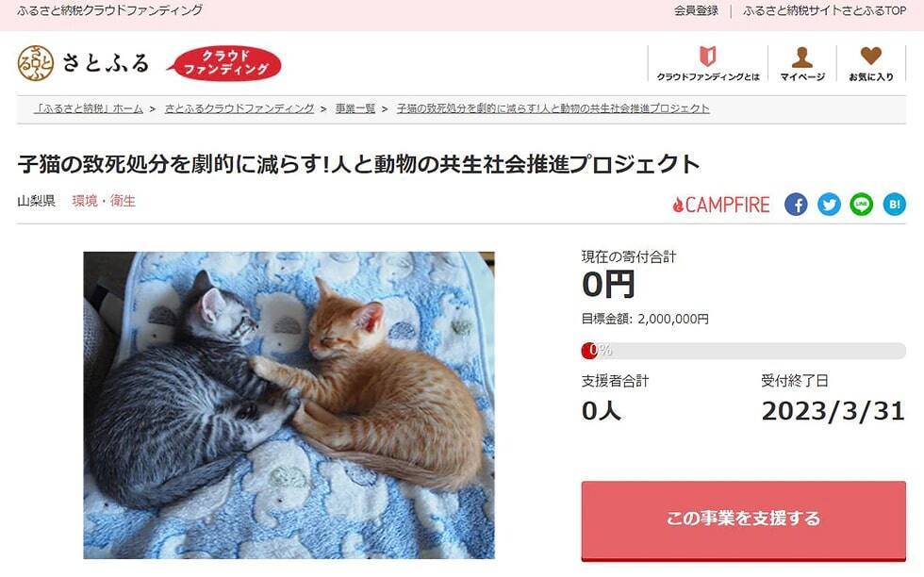Viewport: 924px width, 577px height.
Task: Open 事業一覧 breadcrumb link
Action: click(x=355, y=108)
